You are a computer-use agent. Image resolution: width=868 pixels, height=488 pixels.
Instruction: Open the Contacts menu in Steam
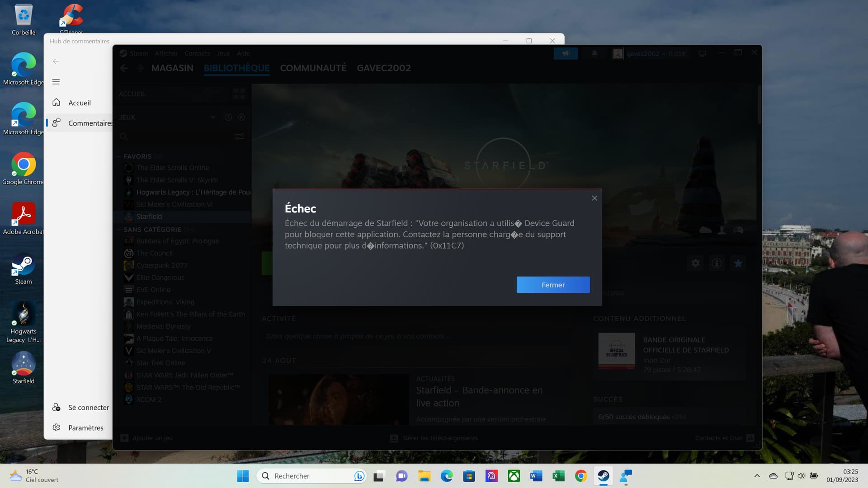point(197,53)
